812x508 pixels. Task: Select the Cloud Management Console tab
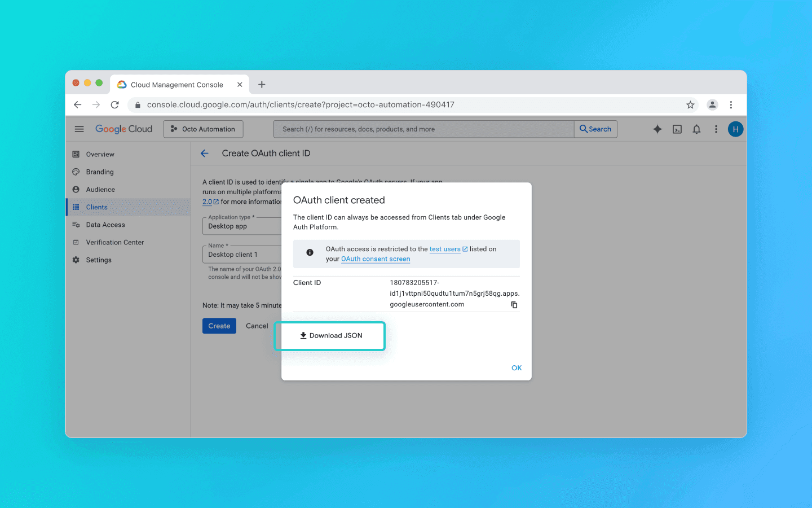(180, 85)
